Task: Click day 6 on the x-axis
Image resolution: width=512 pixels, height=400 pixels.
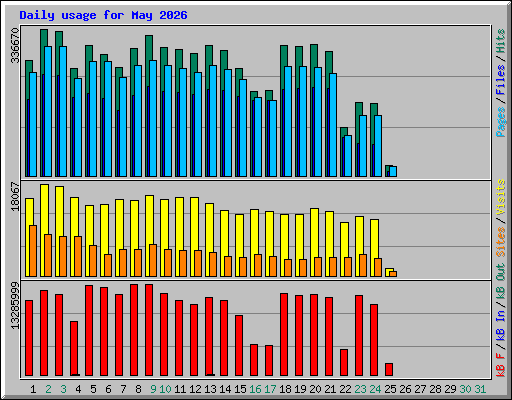Action: [108, 389]
